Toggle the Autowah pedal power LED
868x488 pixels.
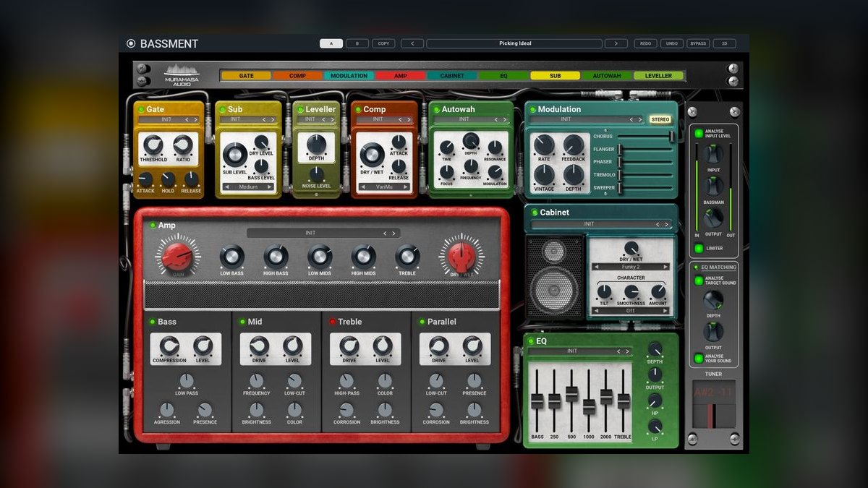pyautogui.click(x=436, y=110)
